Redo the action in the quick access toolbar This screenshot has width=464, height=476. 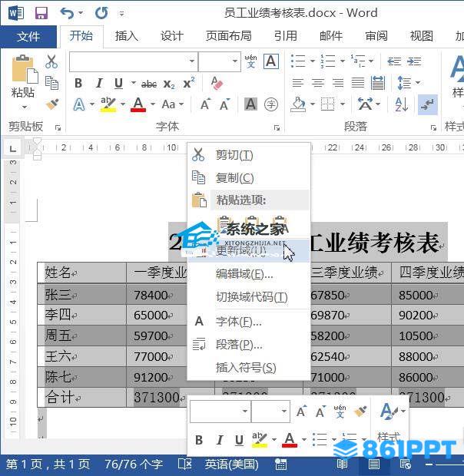101,13
